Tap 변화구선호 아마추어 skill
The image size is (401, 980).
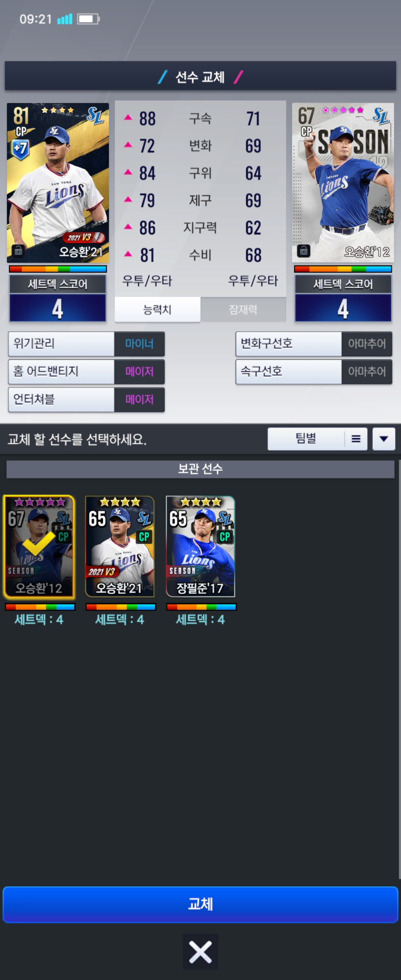coord(314,344)
